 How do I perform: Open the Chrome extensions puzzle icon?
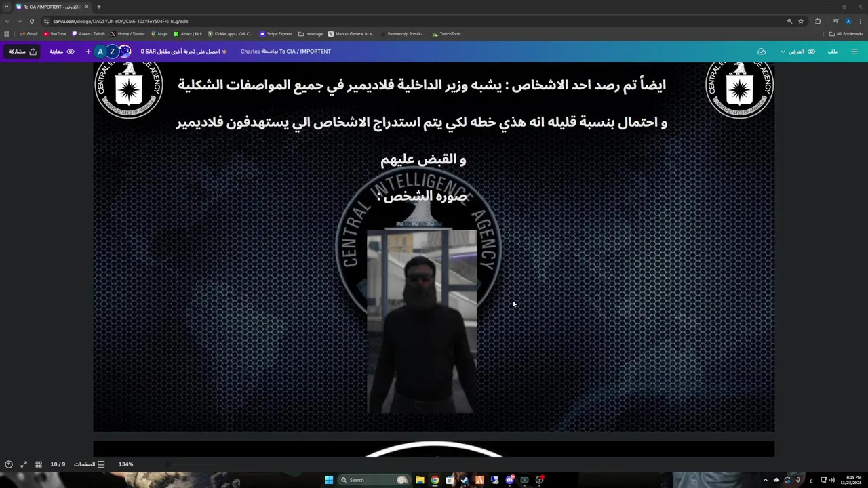(x=818, y=21)
